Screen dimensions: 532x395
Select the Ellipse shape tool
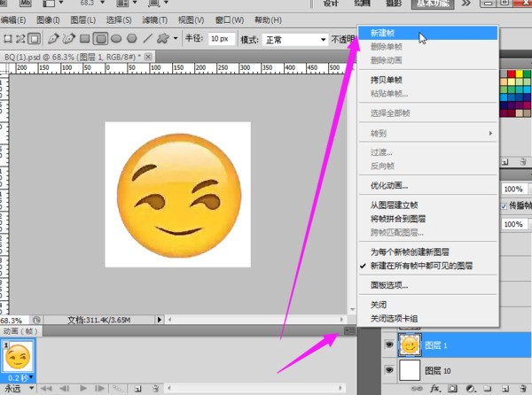point(116,39)
